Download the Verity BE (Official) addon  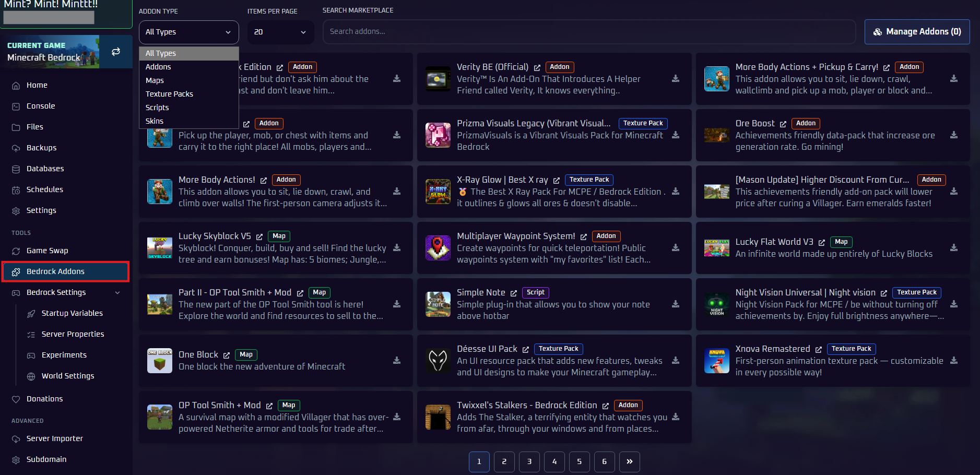(x=676, y=78)
